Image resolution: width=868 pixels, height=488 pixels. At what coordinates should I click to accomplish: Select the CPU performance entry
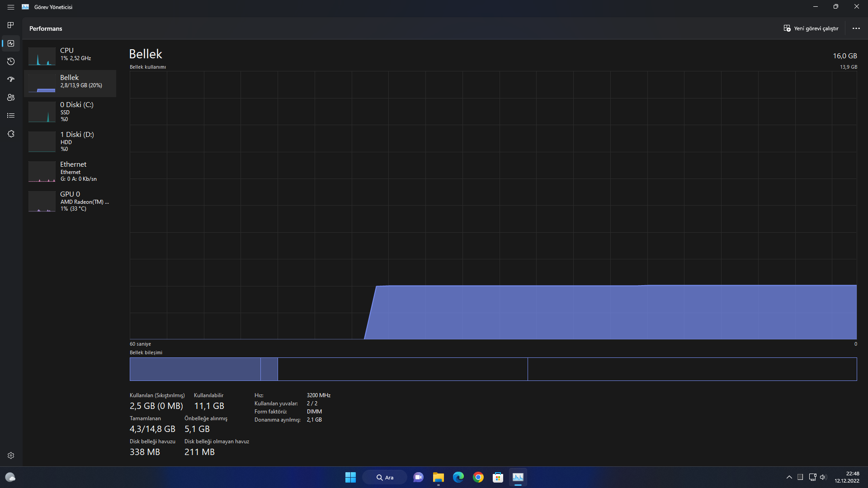pyautogui.click(x=70, y=56)
